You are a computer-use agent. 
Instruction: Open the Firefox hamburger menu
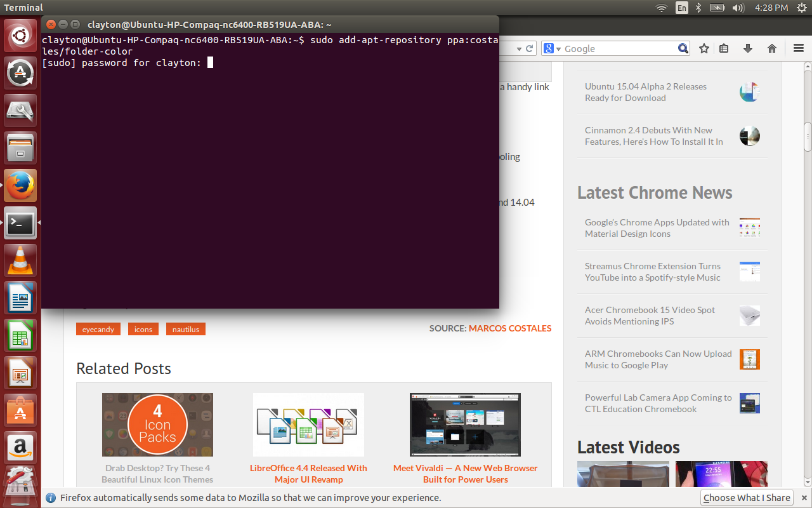[x=797, y=48]
